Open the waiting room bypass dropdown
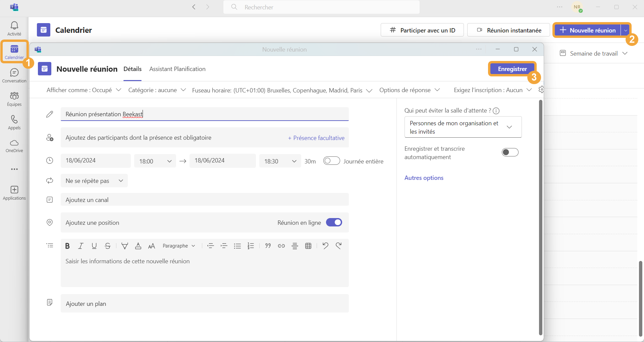Screen dimensions: 644x342 click(463, 127)
